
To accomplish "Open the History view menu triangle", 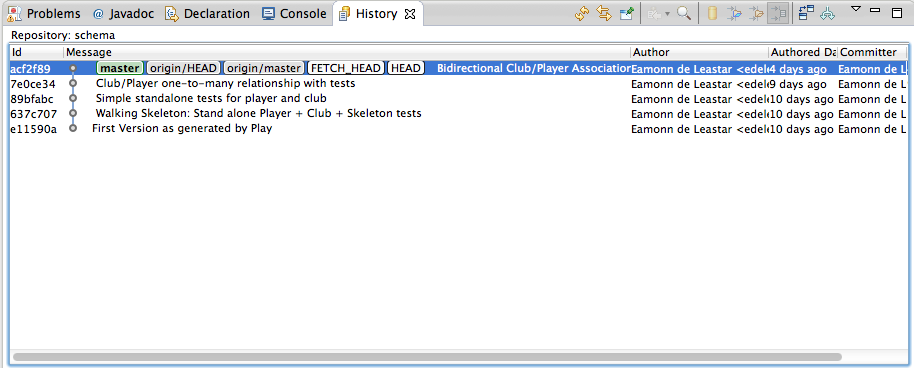I will [855, 9].
